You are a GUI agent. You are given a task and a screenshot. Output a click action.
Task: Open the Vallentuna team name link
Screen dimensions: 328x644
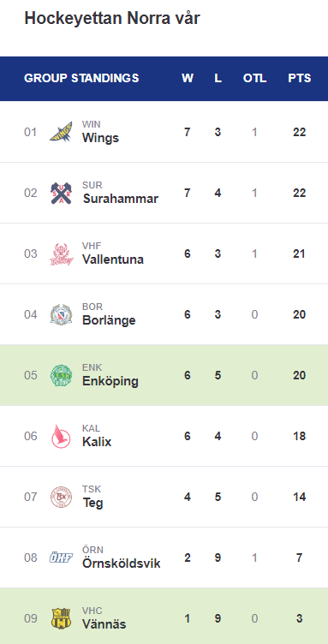(x=113, y=259)
